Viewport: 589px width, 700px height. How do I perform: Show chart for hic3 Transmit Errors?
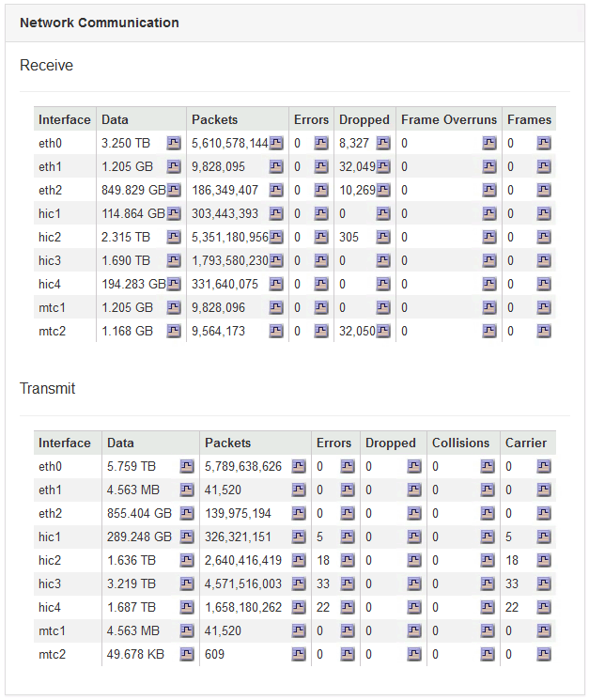pos(348,583)
